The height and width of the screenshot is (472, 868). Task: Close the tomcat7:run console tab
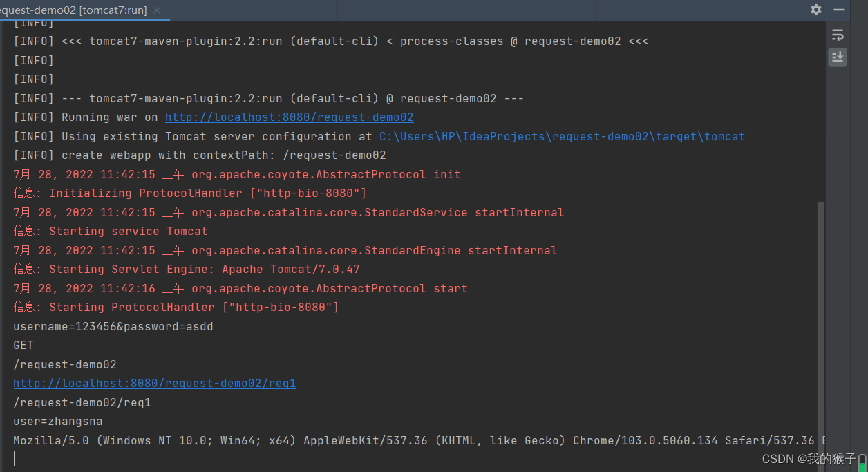pos(155,11)
